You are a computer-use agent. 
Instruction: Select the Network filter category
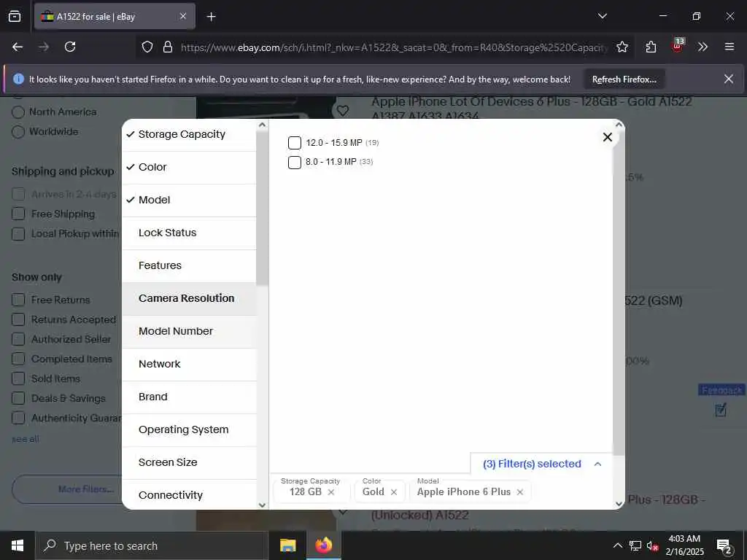(189, 365)
